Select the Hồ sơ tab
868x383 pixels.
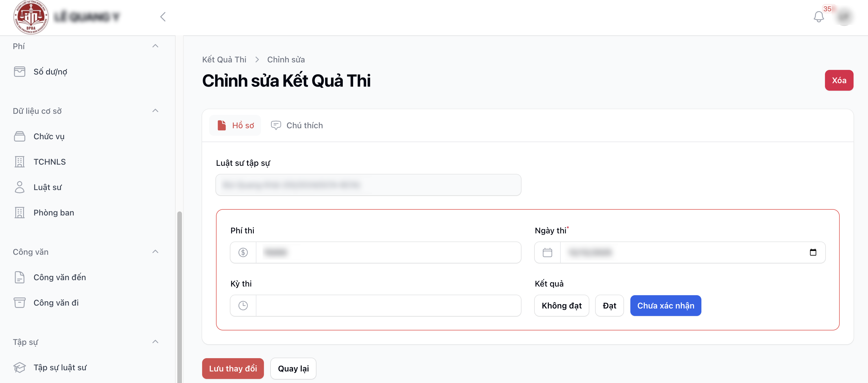(x=235, y=125)
